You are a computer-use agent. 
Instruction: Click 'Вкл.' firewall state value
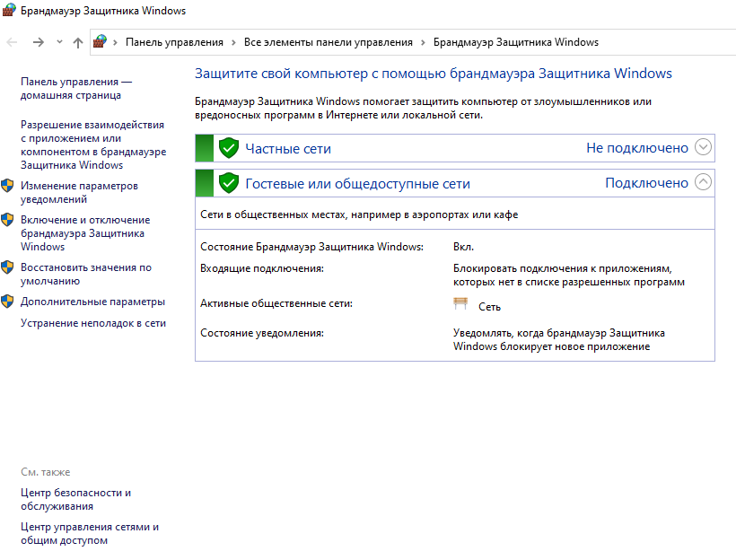pyautogui.click(x=464, y=247)
